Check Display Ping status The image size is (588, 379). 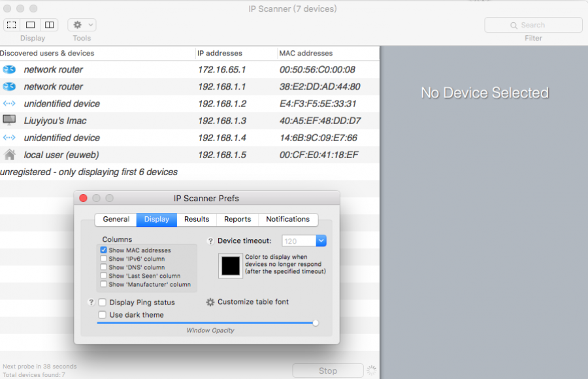coord(102,303)
